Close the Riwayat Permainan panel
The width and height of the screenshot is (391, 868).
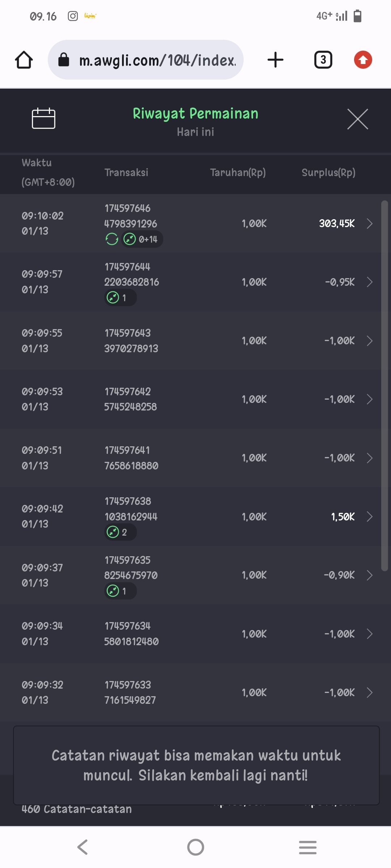pos(357,119)
